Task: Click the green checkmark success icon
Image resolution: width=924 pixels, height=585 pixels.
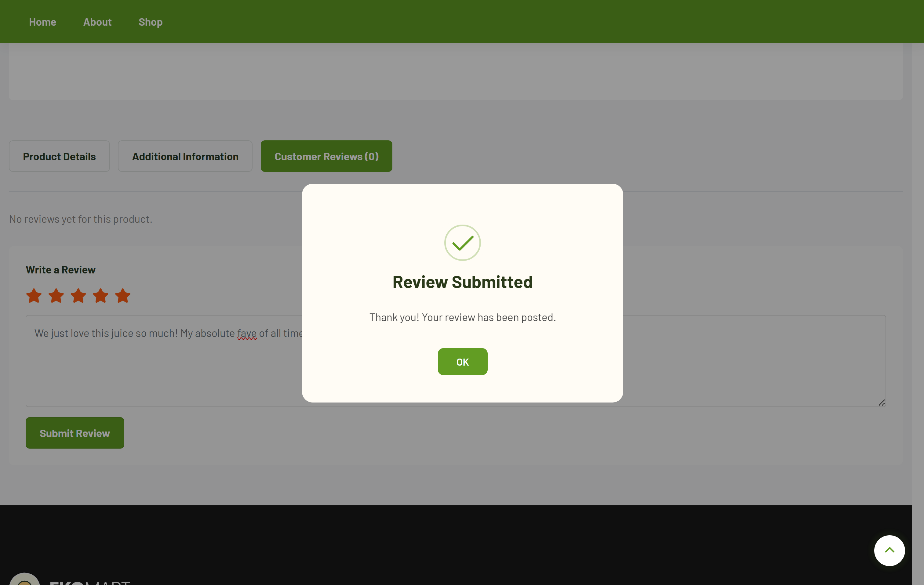Action: point(462,243)
